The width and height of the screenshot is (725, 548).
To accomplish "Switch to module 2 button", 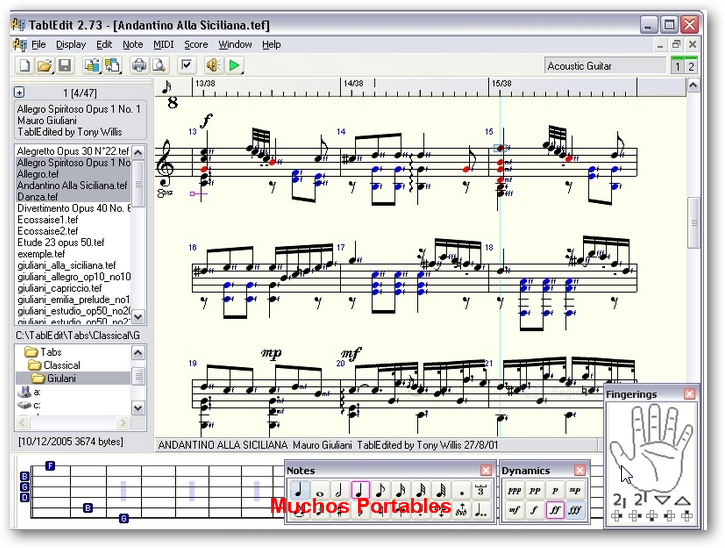I will pyautogui.click(x=691, y=66).
